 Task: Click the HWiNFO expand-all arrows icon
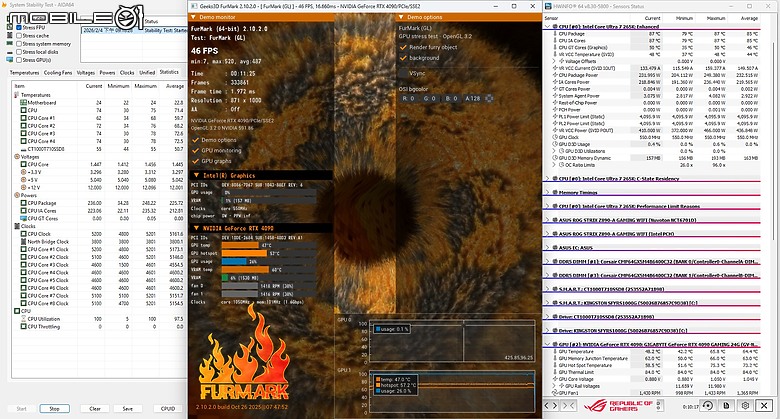click(x=551, y=406)
